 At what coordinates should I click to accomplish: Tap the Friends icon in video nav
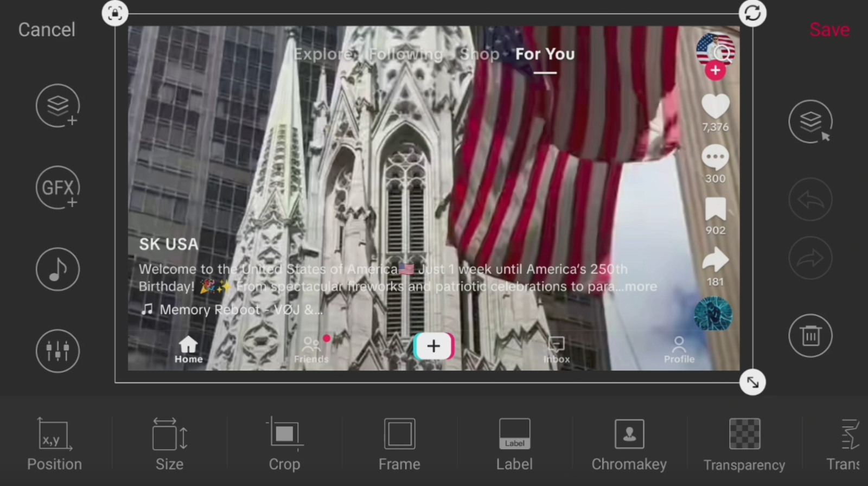(311, 350)
